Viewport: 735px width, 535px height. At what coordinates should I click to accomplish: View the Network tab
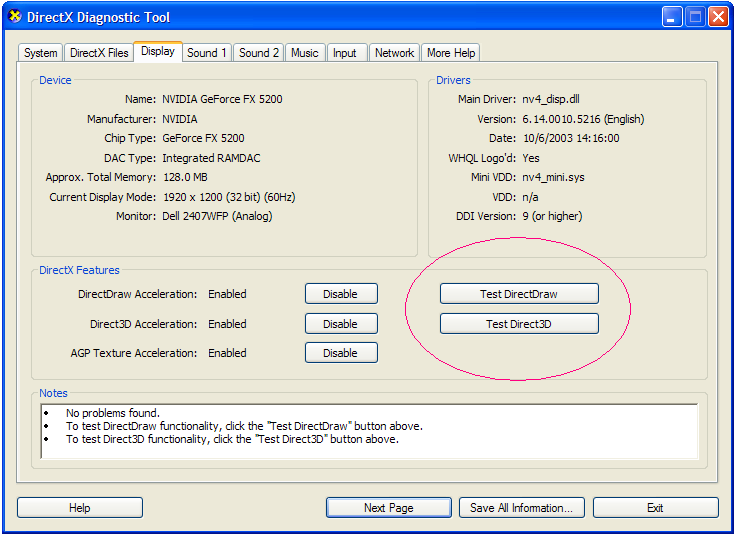[394, 53]
